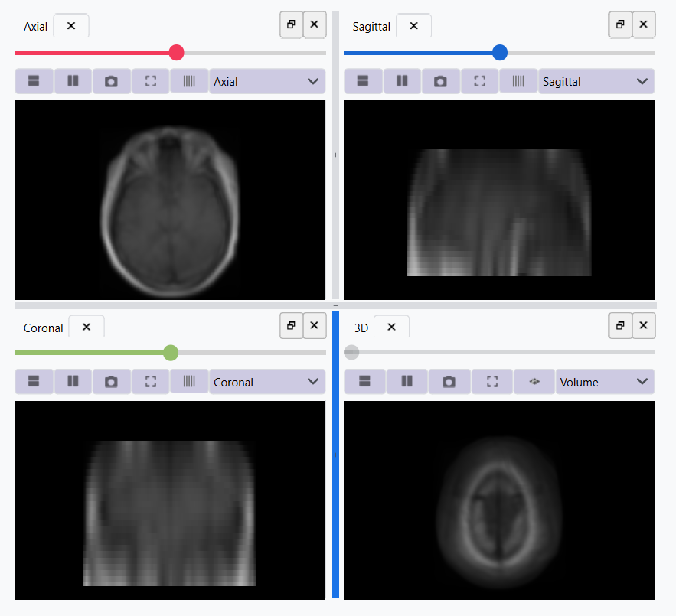The image size is (676, 616).
Task: Select the Axial tab label
Action: coord(35,27)
